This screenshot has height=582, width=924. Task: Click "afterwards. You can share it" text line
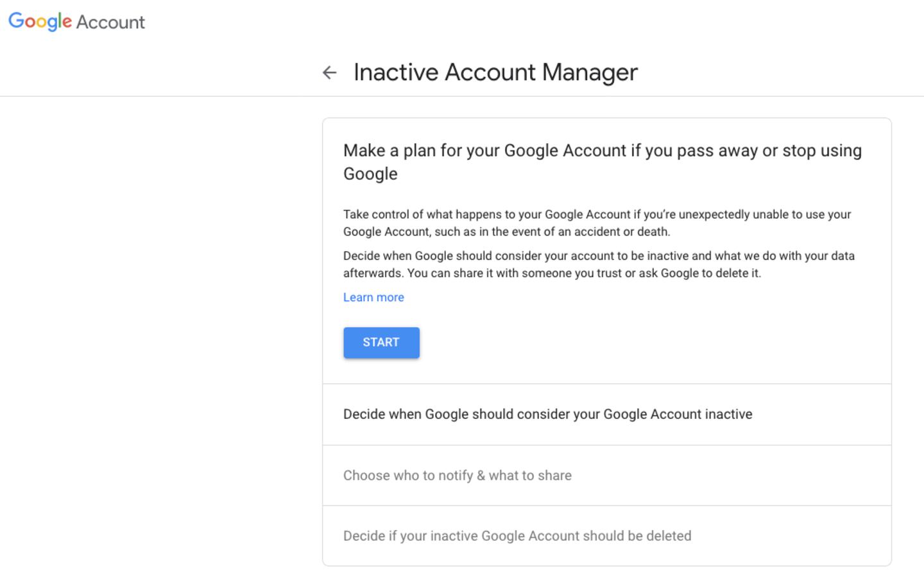tap(552, 273)
